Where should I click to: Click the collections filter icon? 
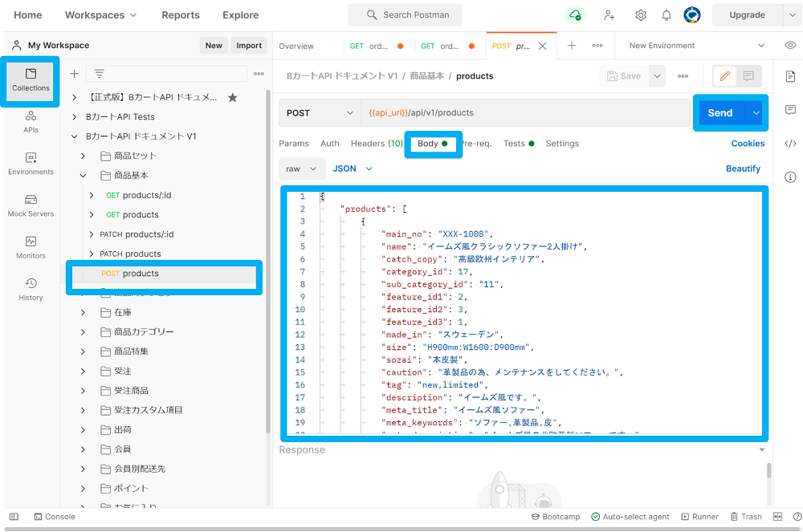click(100, 74)
